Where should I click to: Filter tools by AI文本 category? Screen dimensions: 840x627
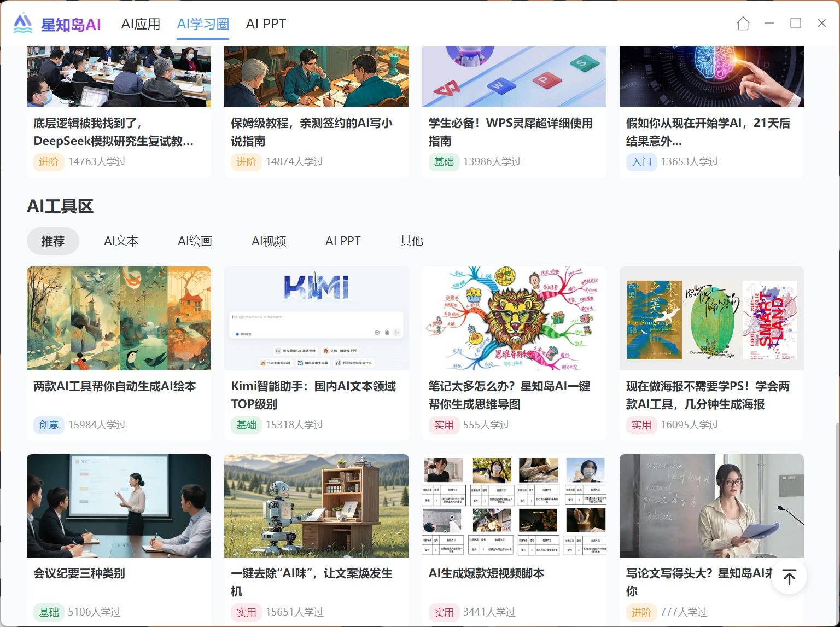coord(121,241)
